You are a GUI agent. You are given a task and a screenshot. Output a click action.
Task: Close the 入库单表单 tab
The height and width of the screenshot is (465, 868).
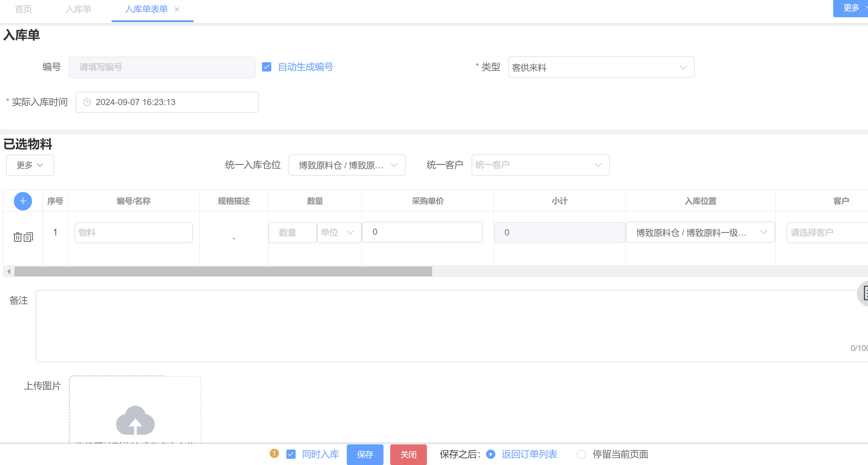pyautogui.click(x=177, y=10)
